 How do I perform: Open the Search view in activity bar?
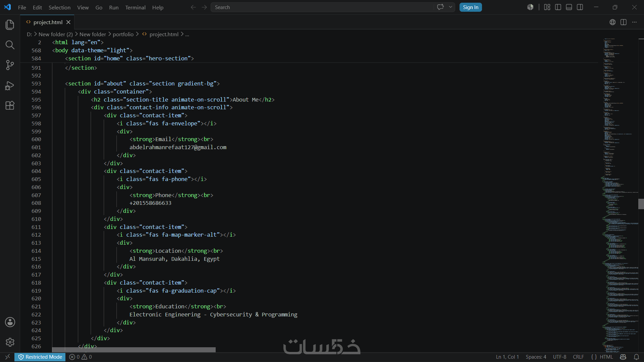pos(10,45)
